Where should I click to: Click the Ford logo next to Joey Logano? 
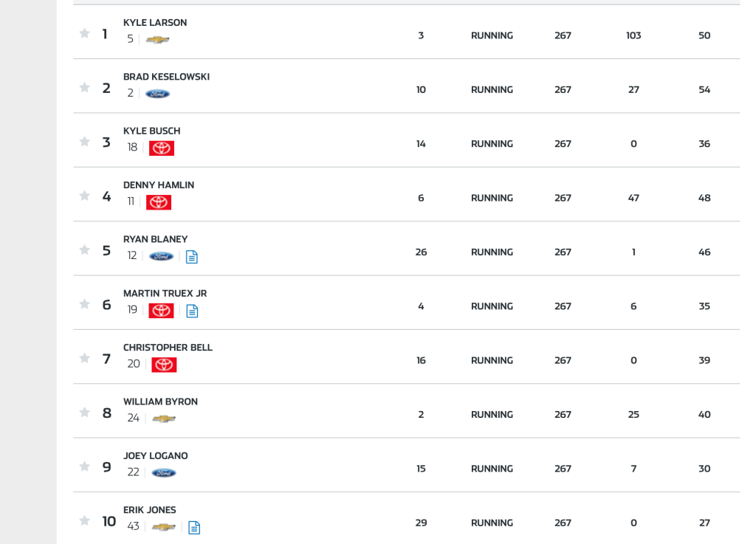[164, 473]
